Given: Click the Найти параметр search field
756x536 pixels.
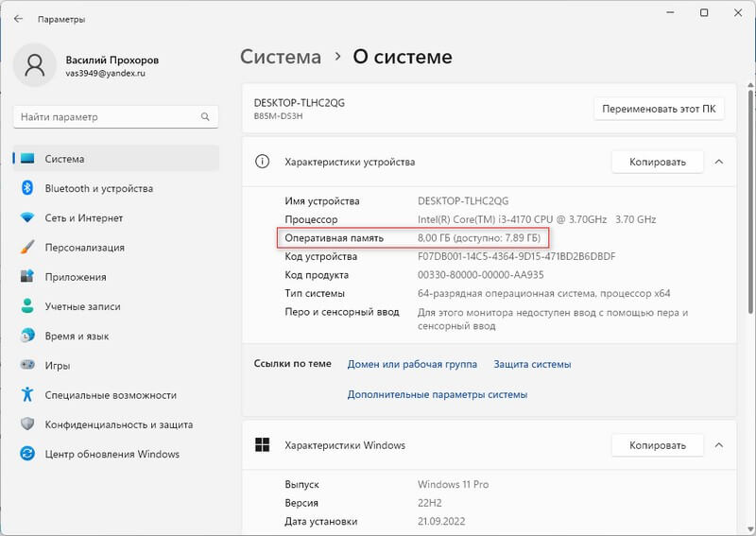Looking at the screenshot, I should (x=115, y=117).
